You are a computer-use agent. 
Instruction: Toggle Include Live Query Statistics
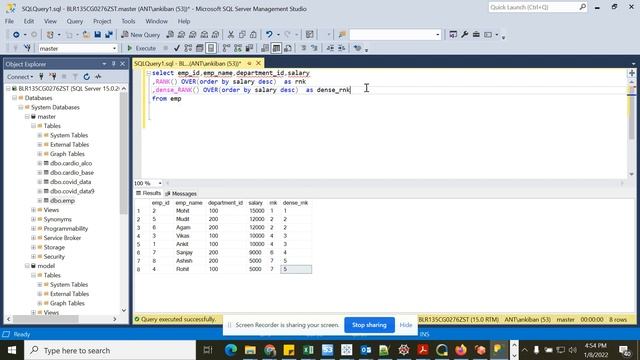238,48
